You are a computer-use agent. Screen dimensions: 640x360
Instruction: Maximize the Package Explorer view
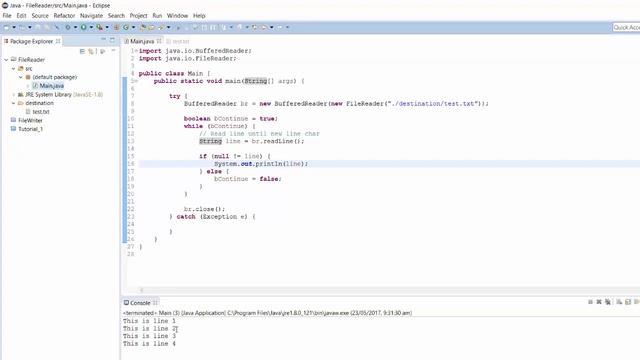(x=112, y=40)
